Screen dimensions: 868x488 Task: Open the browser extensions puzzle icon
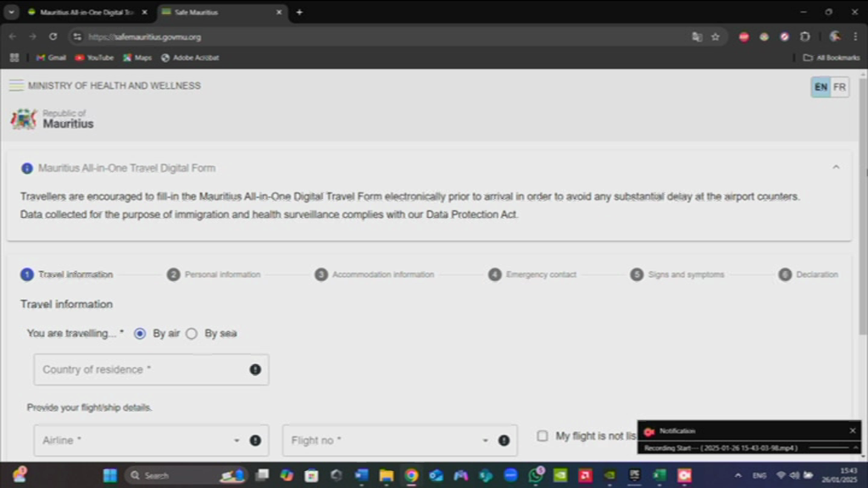(804, 37)
